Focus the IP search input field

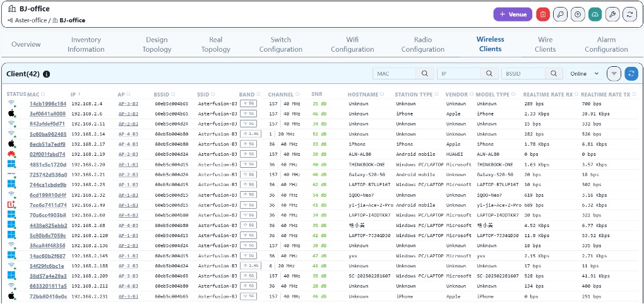coord(459,73)
